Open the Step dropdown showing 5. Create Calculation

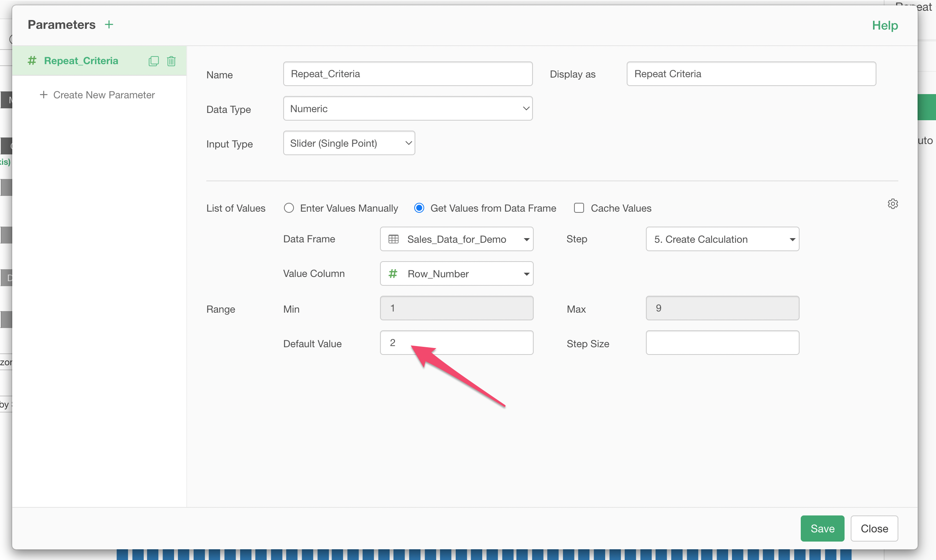[x=722, y=239]
